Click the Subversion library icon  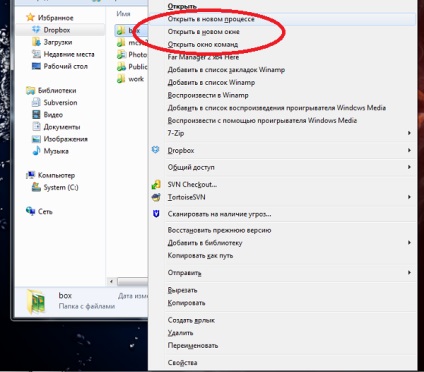36,102
